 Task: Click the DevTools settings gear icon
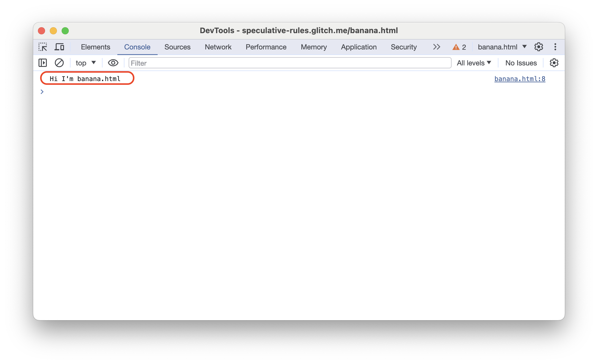(539, 47)
